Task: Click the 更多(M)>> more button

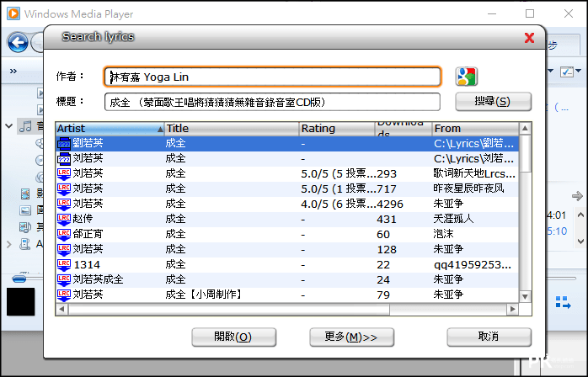Action: [352, 337]
